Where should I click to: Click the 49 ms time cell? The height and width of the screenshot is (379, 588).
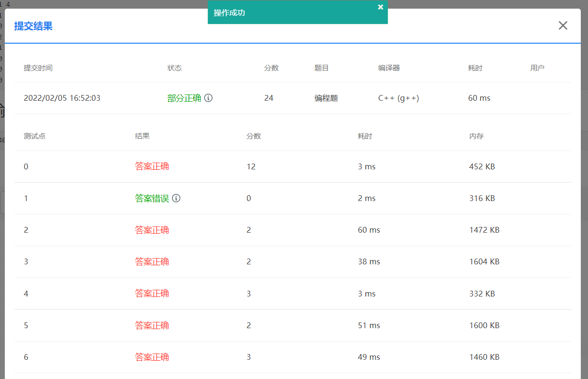(x=369, y=357)
